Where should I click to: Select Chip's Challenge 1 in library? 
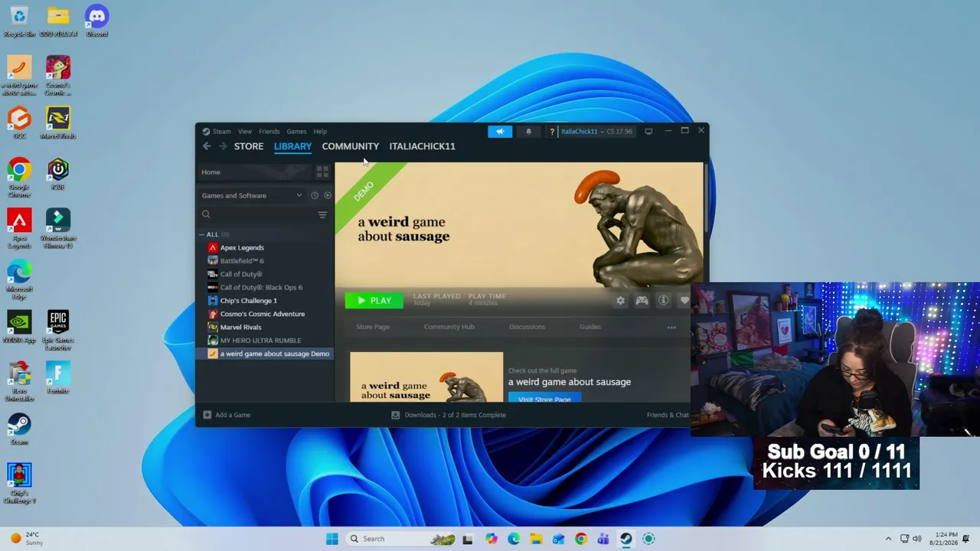pos(248,301)
